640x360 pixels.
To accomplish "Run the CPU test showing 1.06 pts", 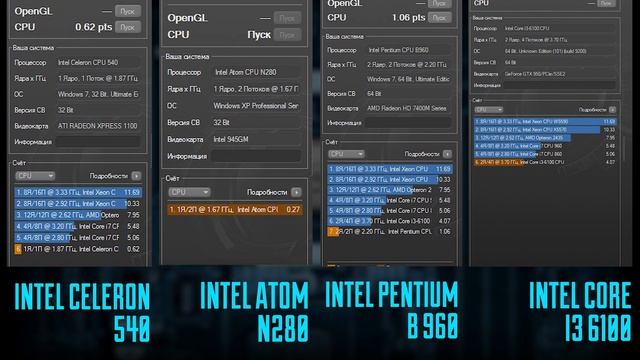I will [440, 18].
